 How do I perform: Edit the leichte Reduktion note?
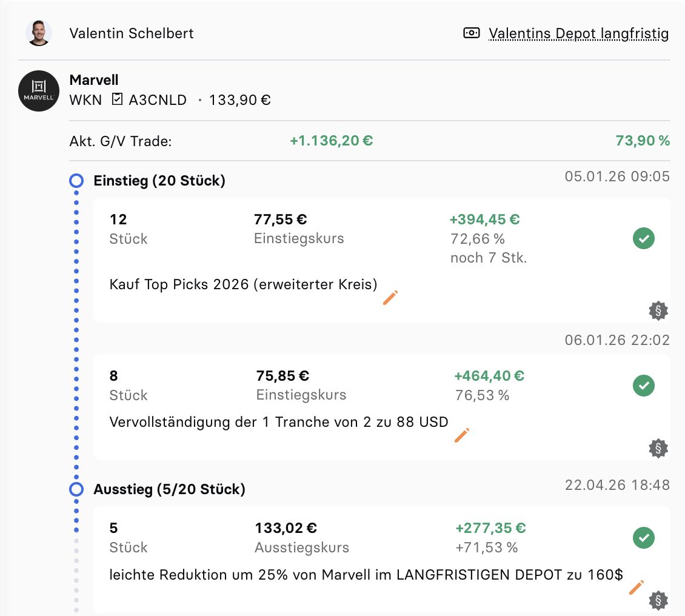pyautogui.click(x=636, y=588)
